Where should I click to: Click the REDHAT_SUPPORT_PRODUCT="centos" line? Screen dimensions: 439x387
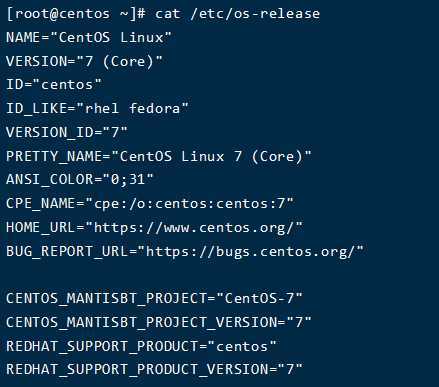click(x=141, y=346)
